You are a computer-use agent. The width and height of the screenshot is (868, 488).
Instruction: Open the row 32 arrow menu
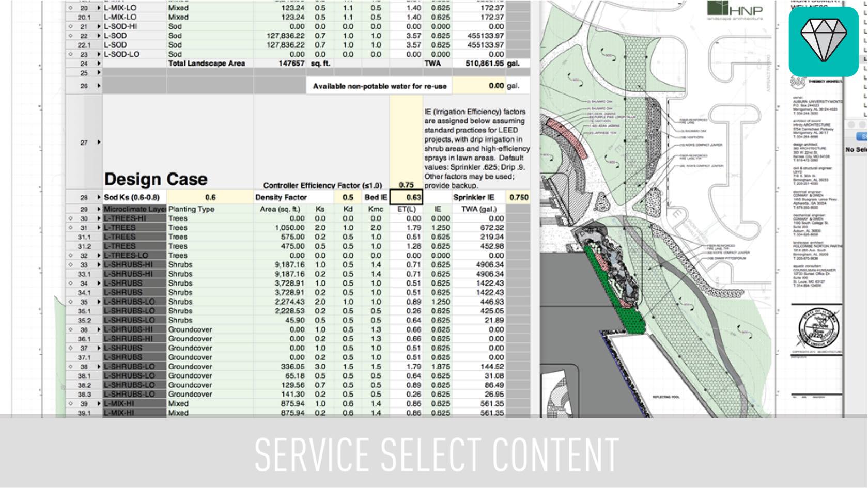click(x=99, y=256)
